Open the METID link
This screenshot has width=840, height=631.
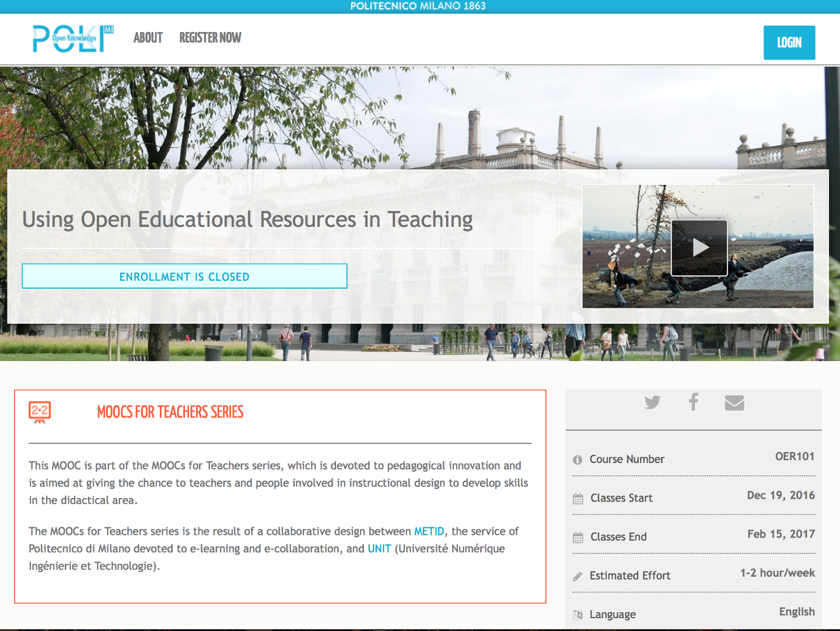click(429, 531)
